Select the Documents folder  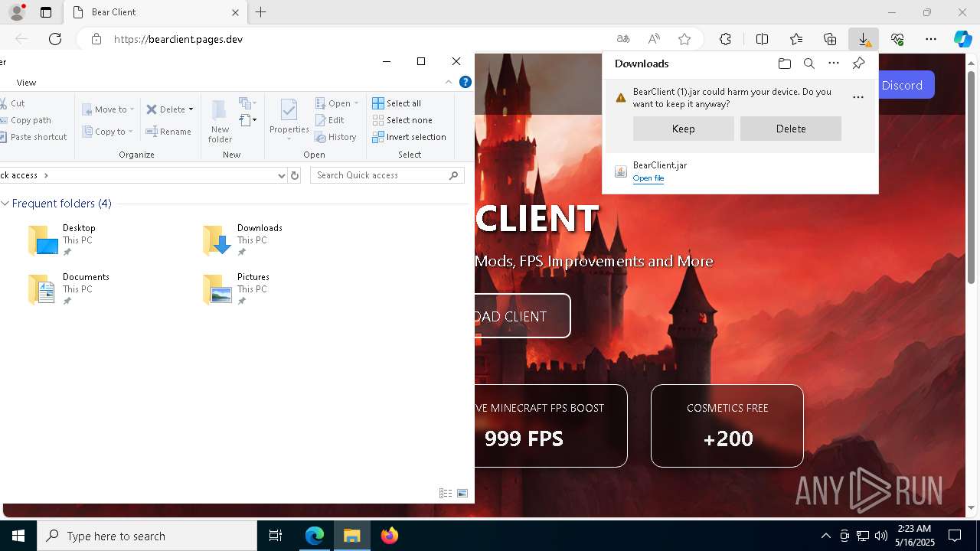(x=69, y=289)
